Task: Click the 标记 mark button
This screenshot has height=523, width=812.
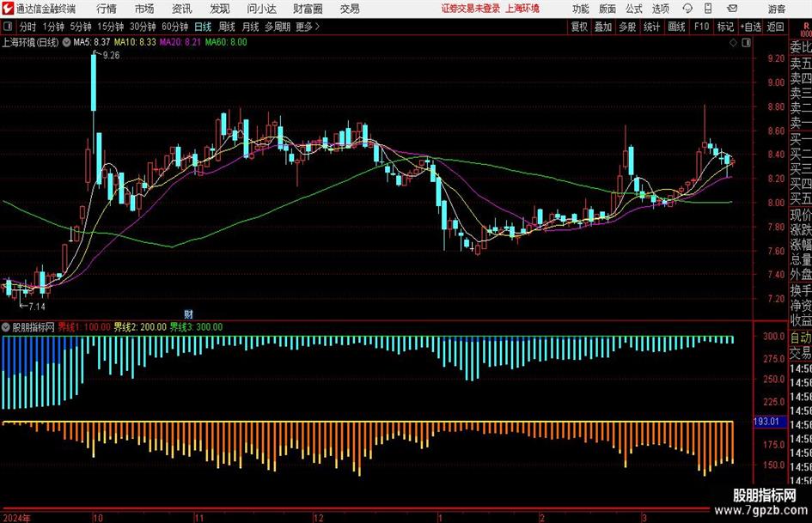Action: click(x=725, y=27)
